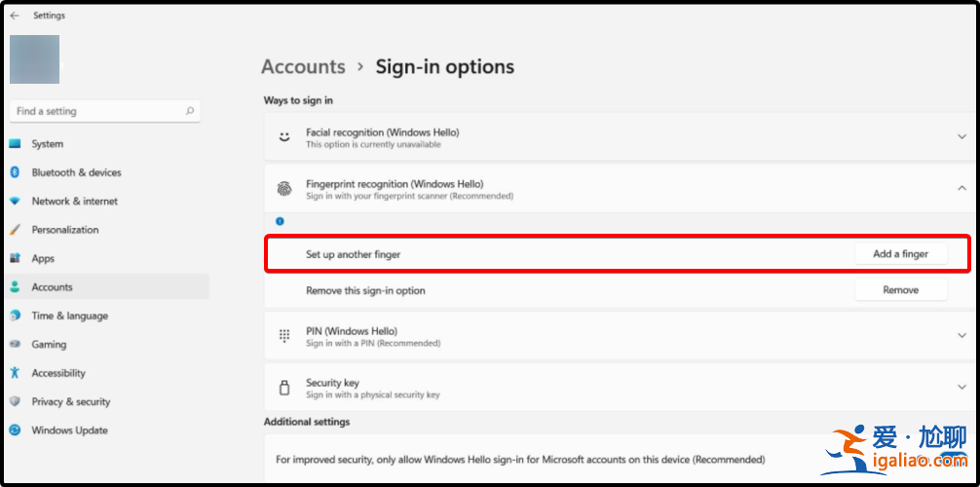The height and width of the screenshot is (487, 980).
Task: Open Time & language settings
Action: click(107, 316)
